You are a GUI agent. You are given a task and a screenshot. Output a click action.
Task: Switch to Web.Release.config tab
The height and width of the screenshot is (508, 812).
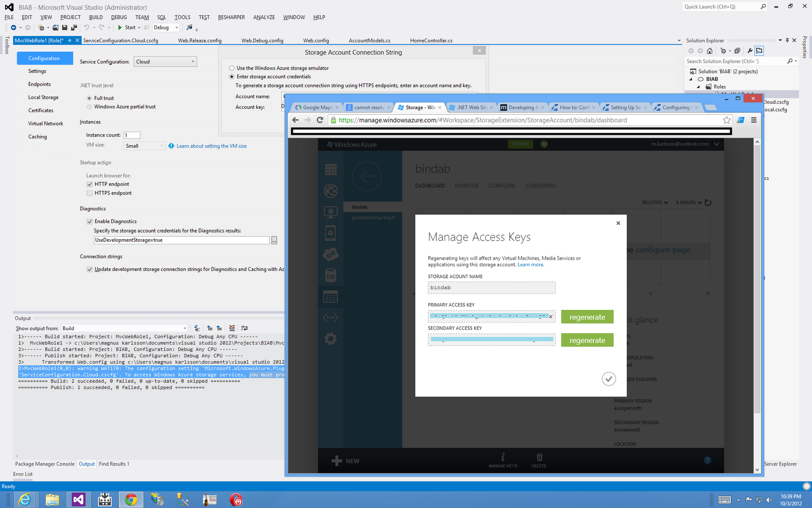coord(199,41)
